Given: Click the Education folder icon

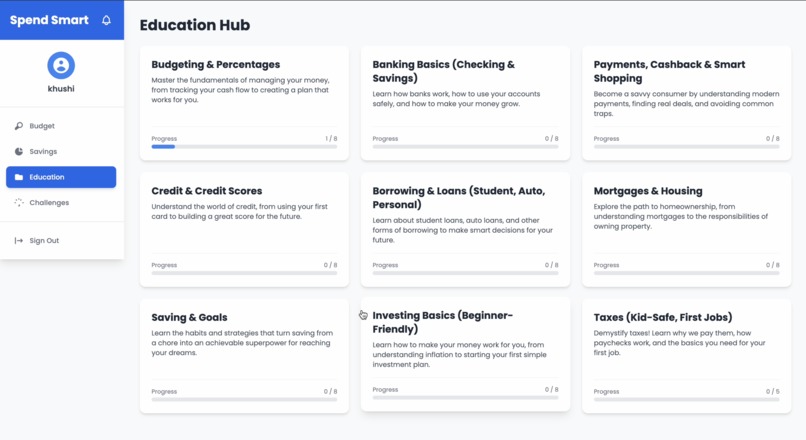Looking at the screenshot, I should click(x=19, y=177).
